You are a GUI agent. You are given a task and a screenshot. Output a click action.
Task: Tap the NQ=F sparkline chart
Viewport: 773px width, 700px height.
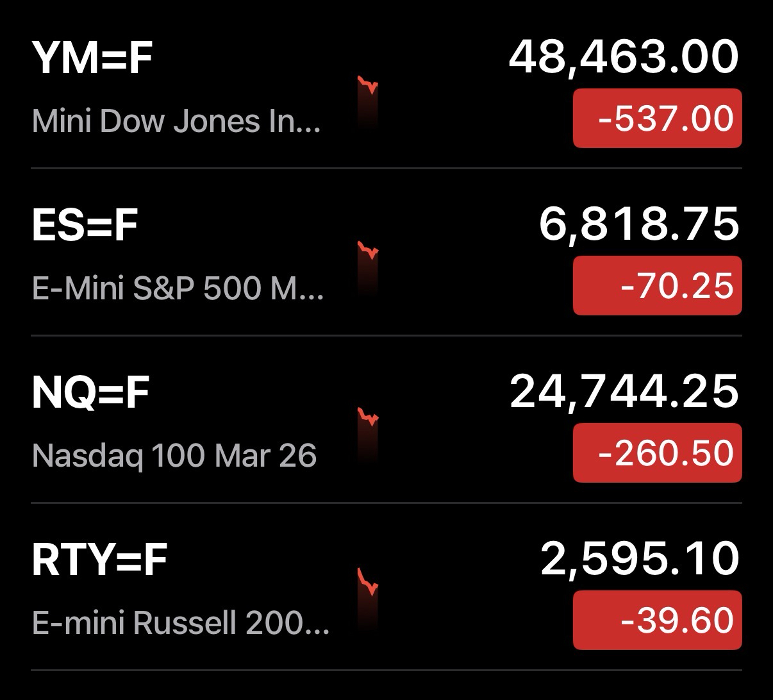(368, 435)
